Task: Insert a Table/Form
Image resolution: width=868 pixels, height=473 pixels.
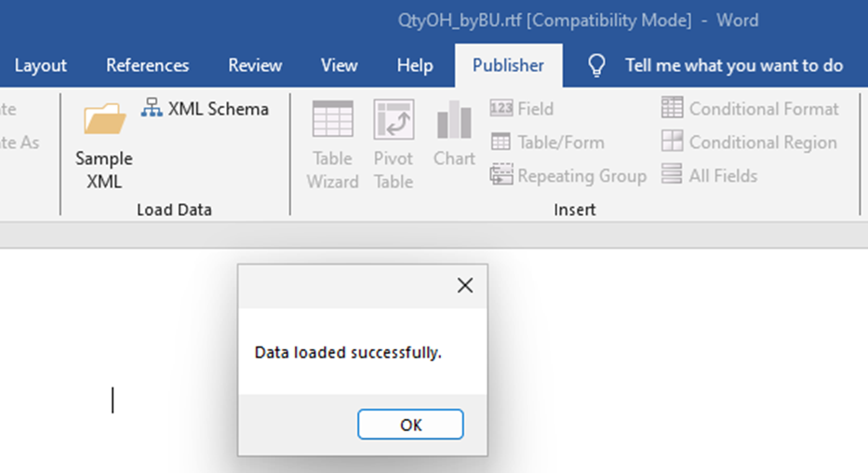Action: [x=547, y=142]
